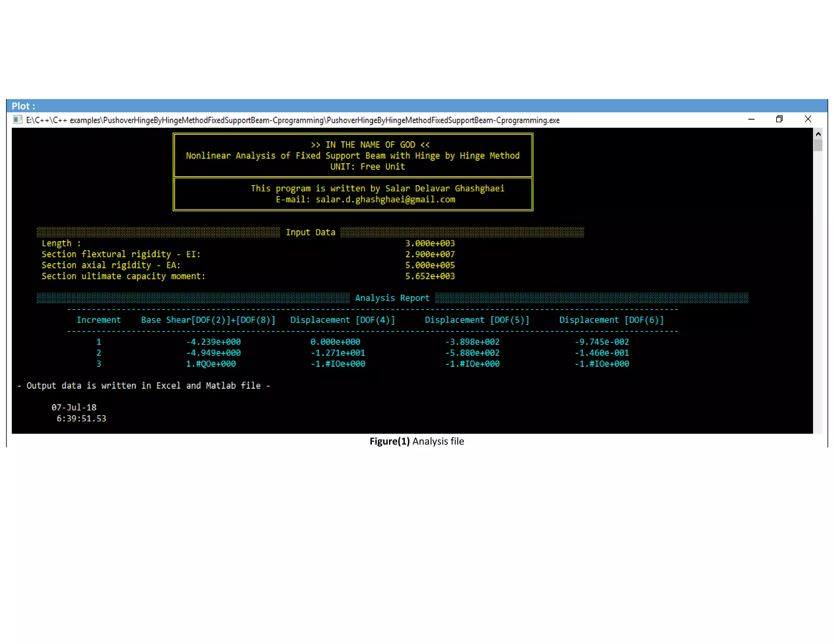Click the EA value 5.000e+005
834x644 pixels.
[x=430, y=265]
